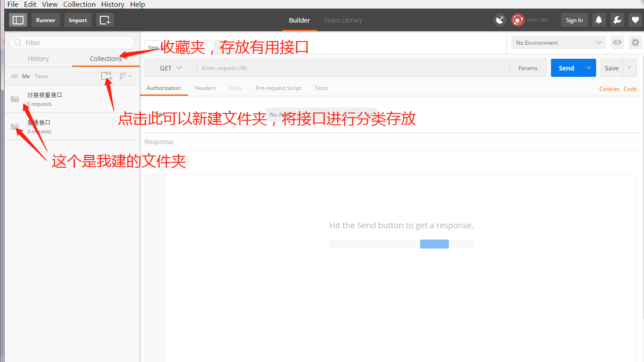Send the request with Send button
The width and height of the screenshot is (644, 362).
coord(566,68)
